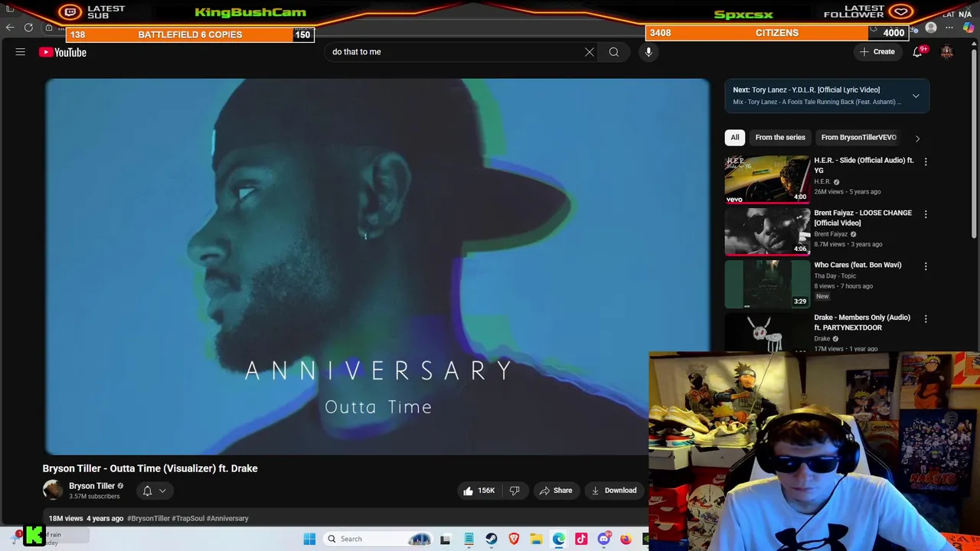Expand the Next up mix panel
The width and height of the screenshot is (980, 551).
916,96
